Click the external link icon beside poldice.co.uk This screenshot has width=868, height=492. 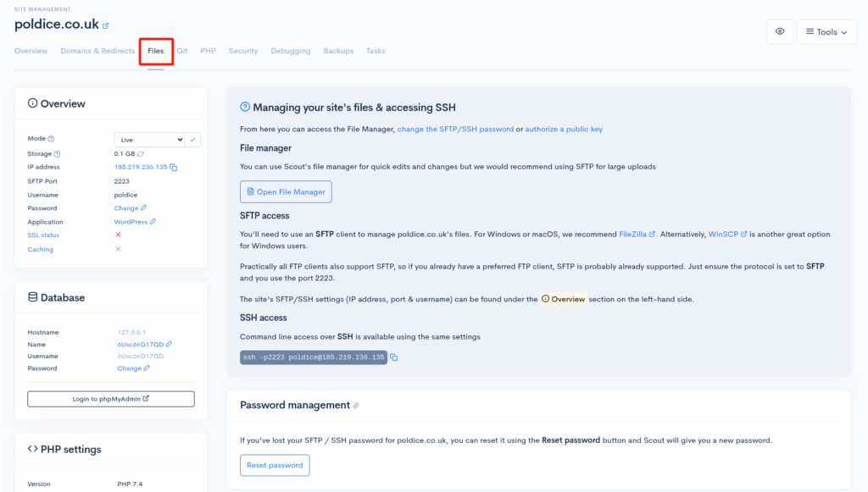tap(106, 26)
